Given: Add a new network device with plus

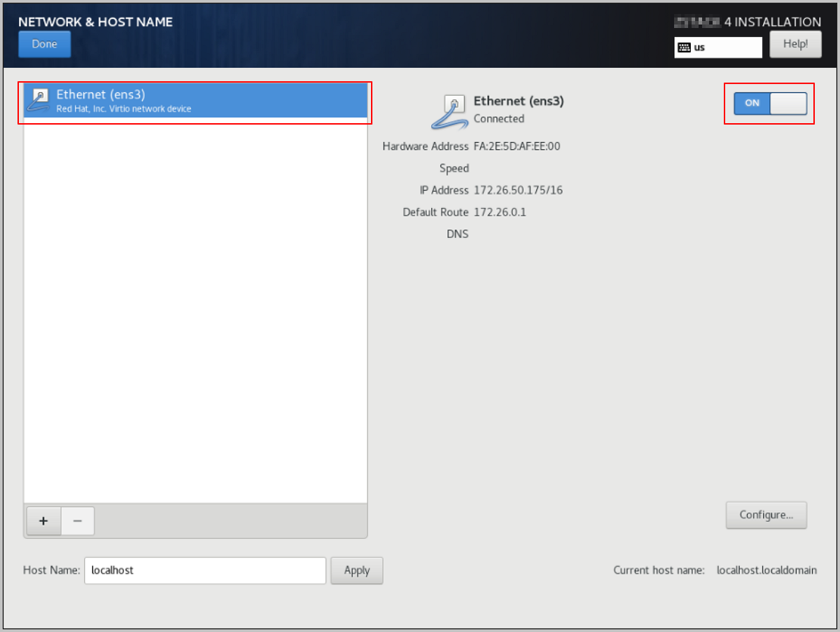Looking at the screenshot, I should [x=43, y=521].
